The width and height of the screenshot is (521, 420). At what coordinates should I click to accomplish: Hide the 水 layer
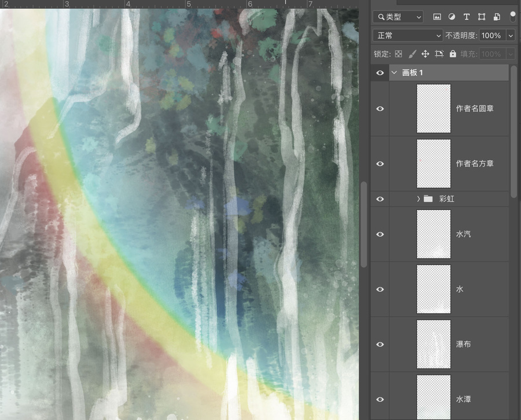(x=380, y=289)
